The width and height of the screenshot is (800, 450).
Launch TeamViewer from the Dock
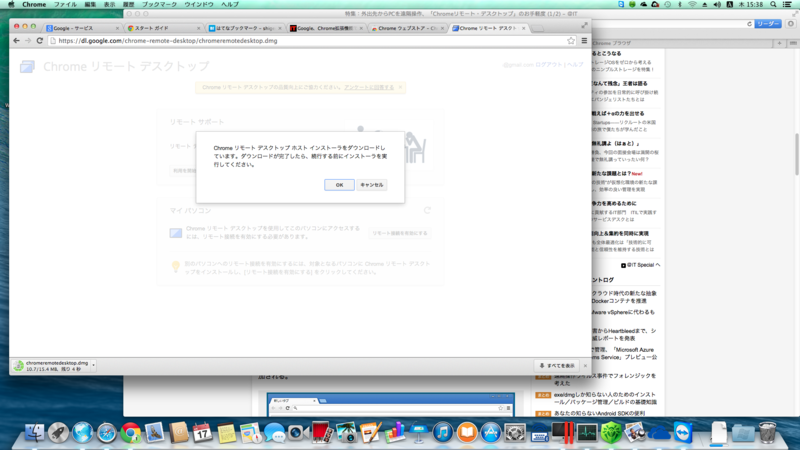(683, 433)
